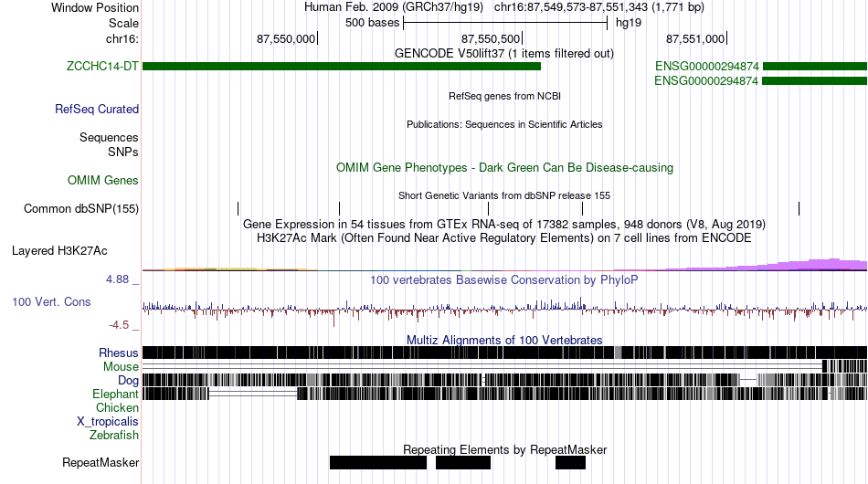The width and height of the screenshot is (868, 484).
Task: Open the OMIM Genes track label
Action: [103, 180]
